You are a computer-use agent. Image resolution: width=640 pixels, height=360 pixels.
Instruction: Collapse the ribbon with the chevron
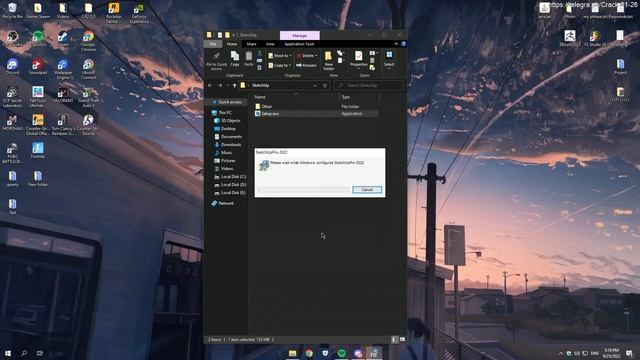[x=396, y=44]
